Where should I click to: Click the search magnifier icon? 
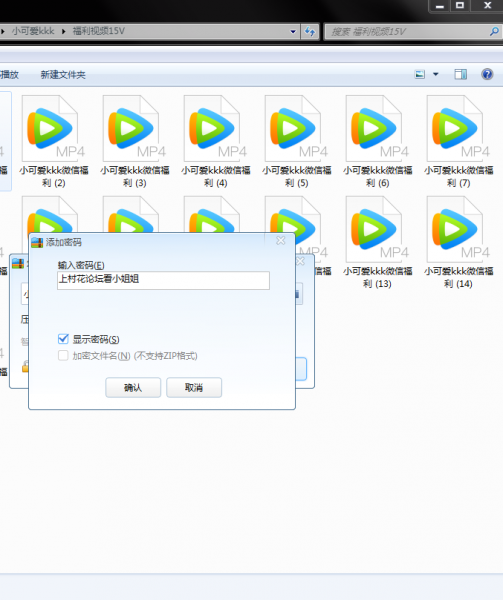[494, 31]
